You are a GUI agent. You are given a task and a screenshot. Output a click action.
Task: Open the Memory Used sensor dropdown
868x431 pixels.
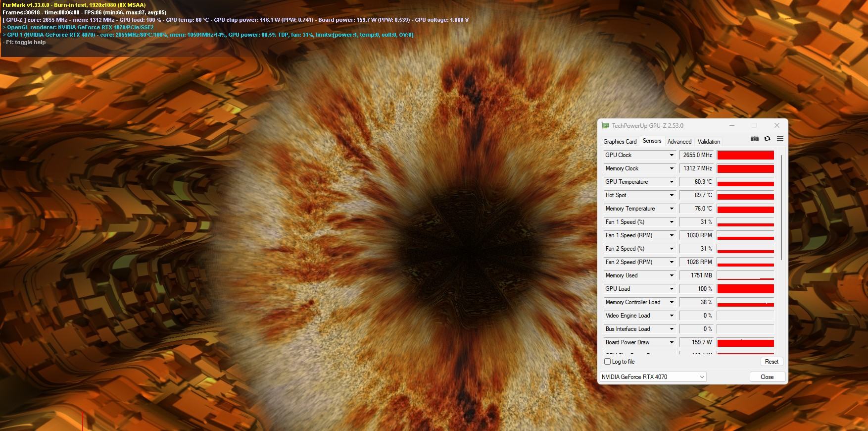672,275
